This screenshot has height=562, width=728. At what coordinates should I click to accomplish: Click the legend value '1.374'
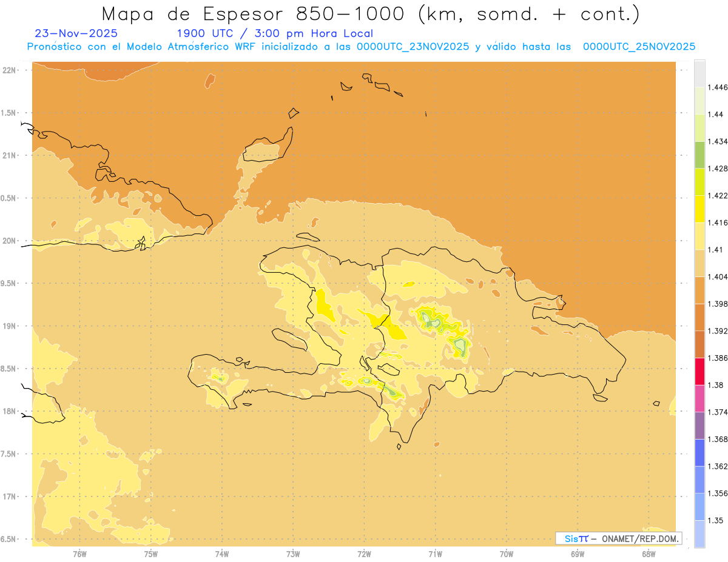pyautogui.click(x=718, y=412)
